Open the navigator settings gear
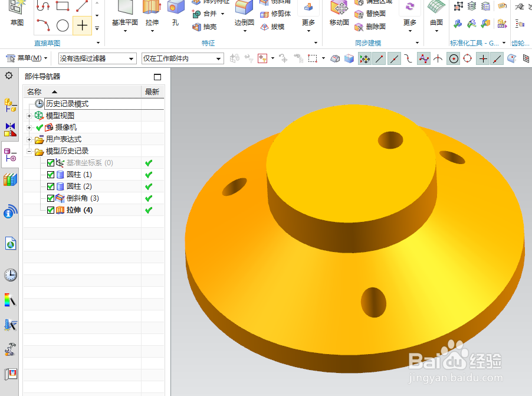The width and height of the screenshot is (532, 396). tap(9, 76)
